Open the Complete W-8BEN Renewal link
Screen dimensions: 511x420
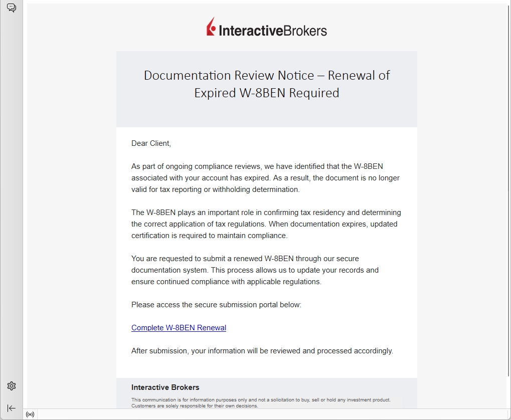pos(179,328)
